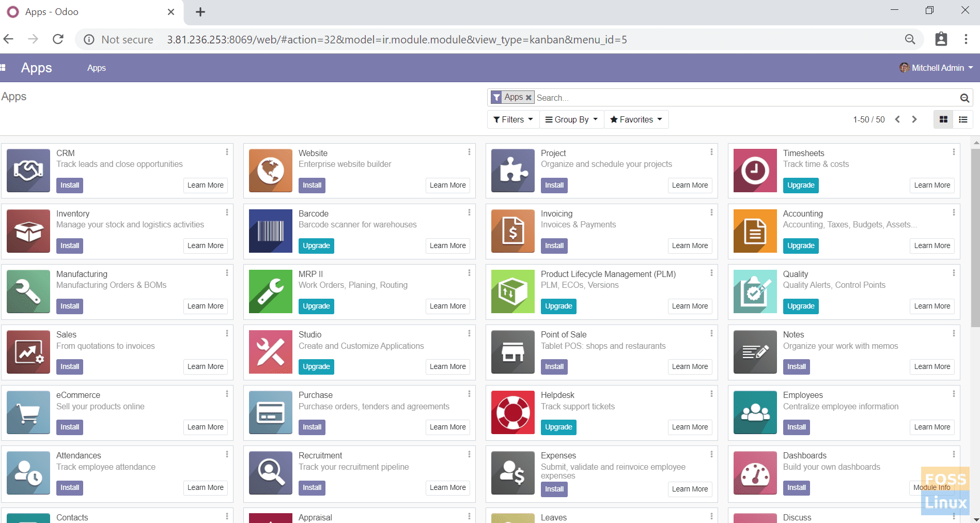980x523 pixels.
Task: Click Learn More for Attendances
Action: (x=205, y=487)
